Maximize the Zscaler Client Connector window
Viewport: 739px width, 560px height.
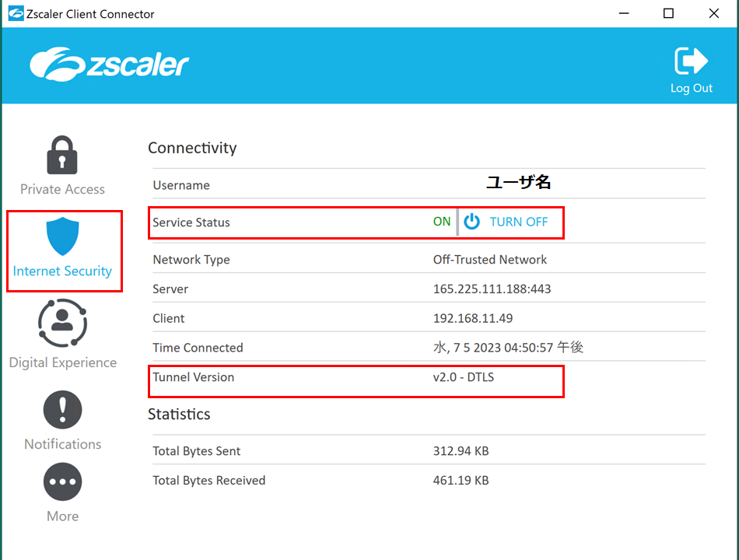668,13
